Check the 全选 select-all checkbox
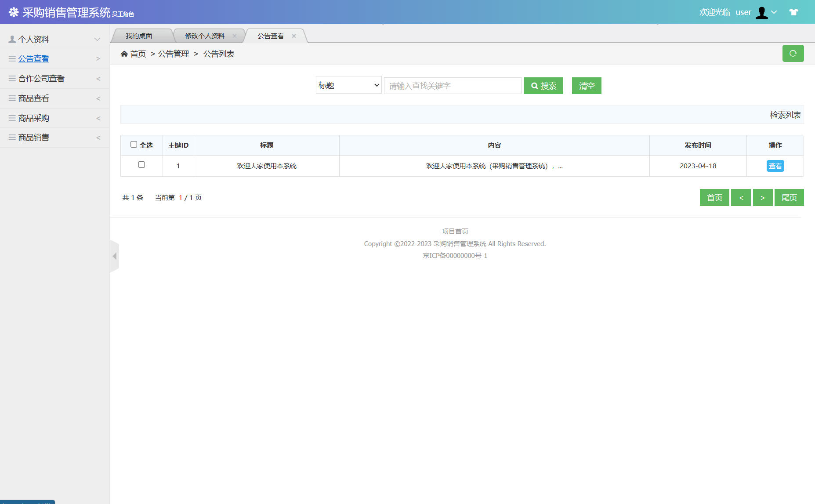Image resolution: width=815 pixels, height=504 pixels. click(x=133, y=144)
